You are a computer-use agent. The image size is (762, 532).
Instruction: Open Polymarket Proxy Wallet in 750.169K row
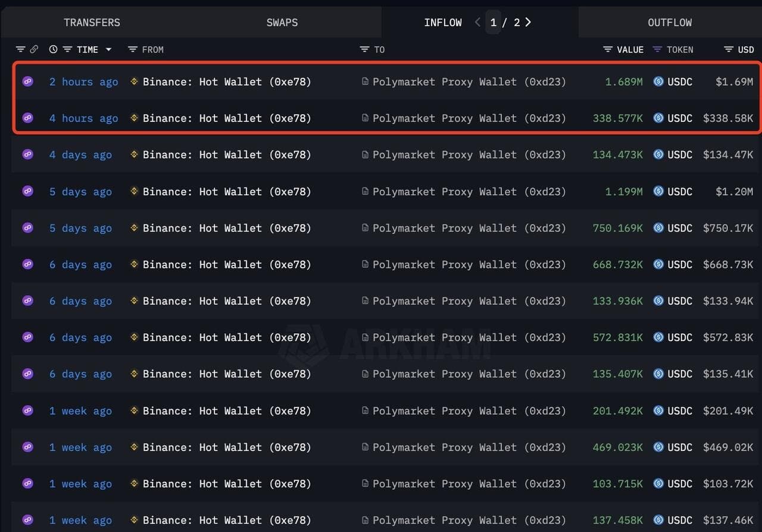click(x=469, y=228)
